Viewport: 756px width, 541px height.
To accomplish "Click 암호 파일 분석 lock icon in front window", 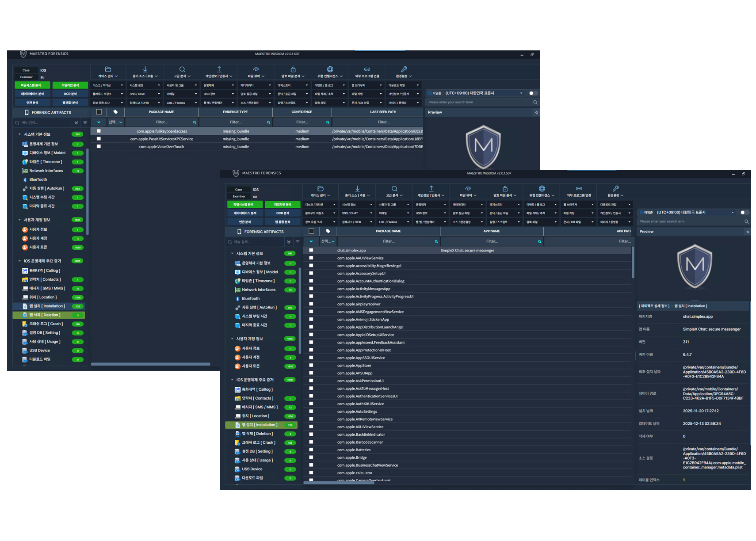I will coord(505,189).
